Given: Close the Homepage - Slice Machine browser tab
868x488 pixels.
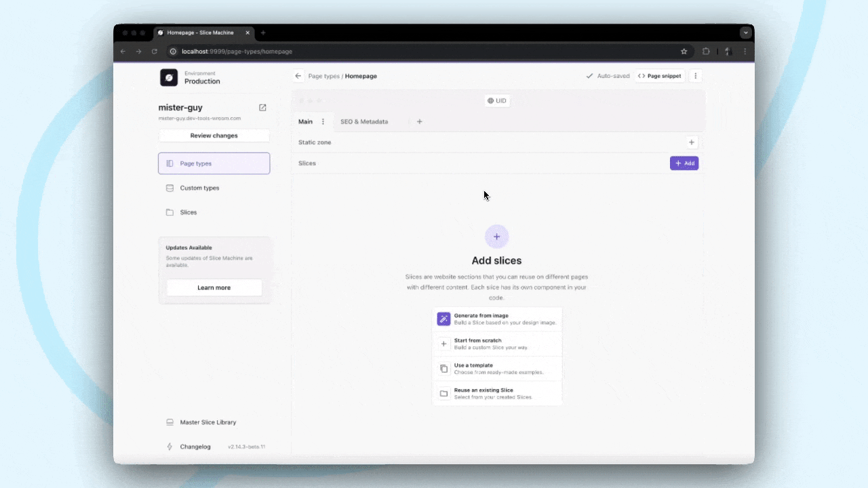Looking at the screenshot, I should (x=248, y=33).
